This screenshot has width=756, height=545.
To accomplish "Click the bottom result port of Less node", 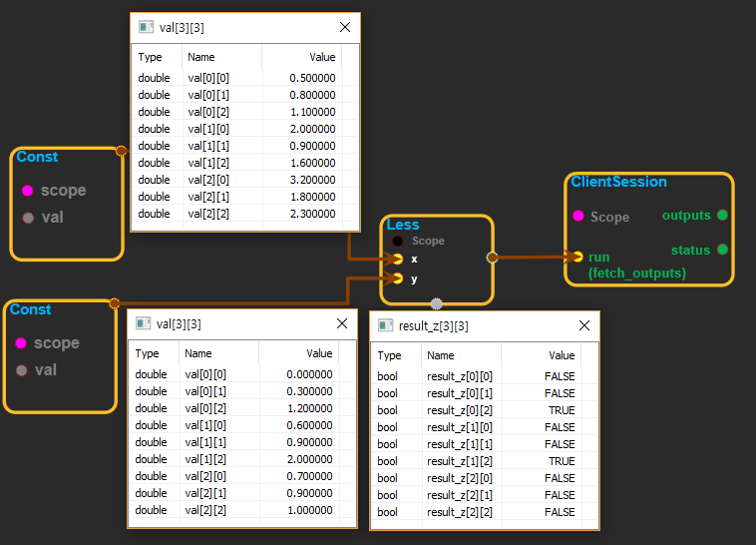I will [x=436, y=302].
